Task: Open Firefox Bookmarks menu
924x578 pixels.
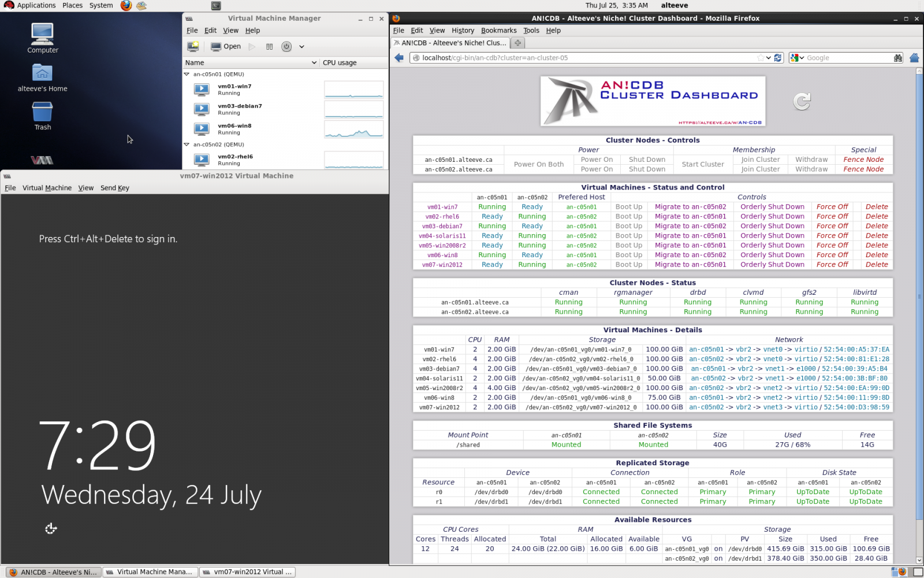Action: 498,31
